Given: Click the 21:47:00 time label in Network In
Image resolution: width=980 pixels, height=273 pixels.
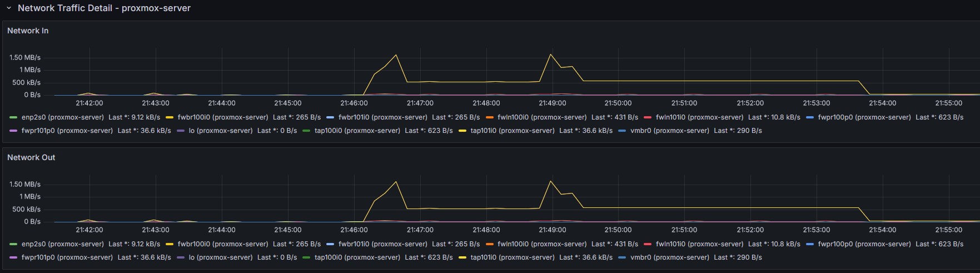Looking at the screenshot, I should point(420,103).
